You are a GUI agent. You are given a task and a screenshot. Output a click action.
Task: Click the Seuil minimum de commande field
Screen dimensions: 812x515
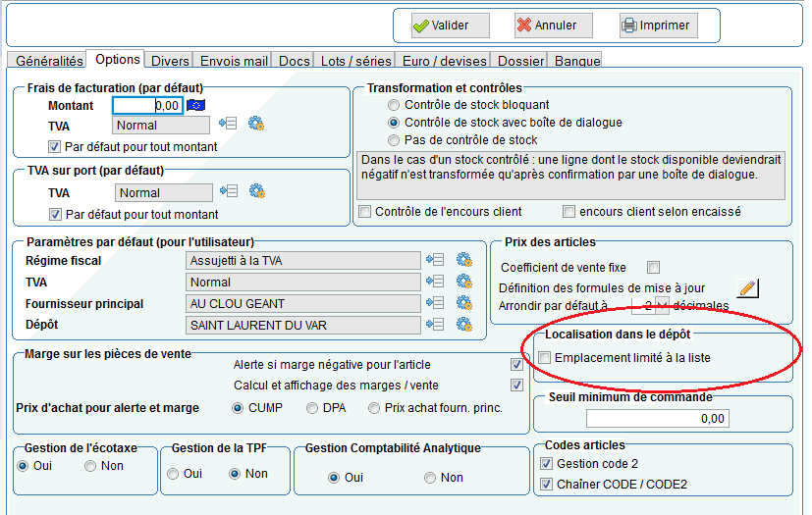(657, 418)
